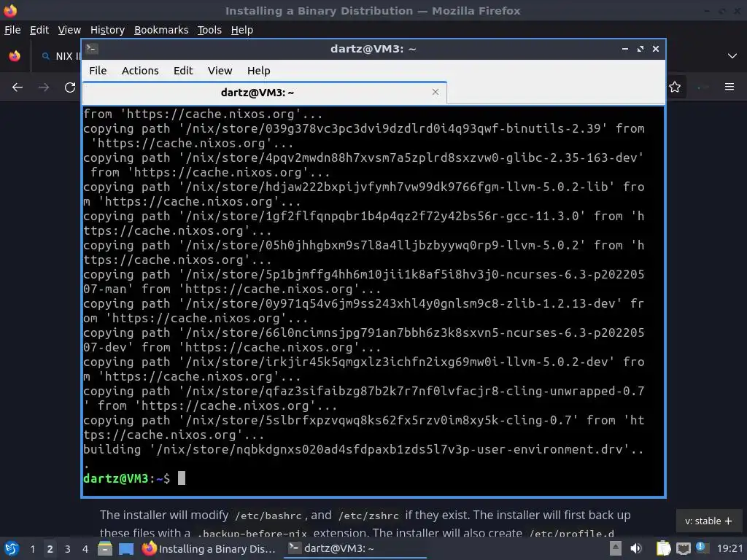Switch to the dartz@VM3 terminal taskbar entry
This screenshot has width=747, height=560.
click(355, 548)
